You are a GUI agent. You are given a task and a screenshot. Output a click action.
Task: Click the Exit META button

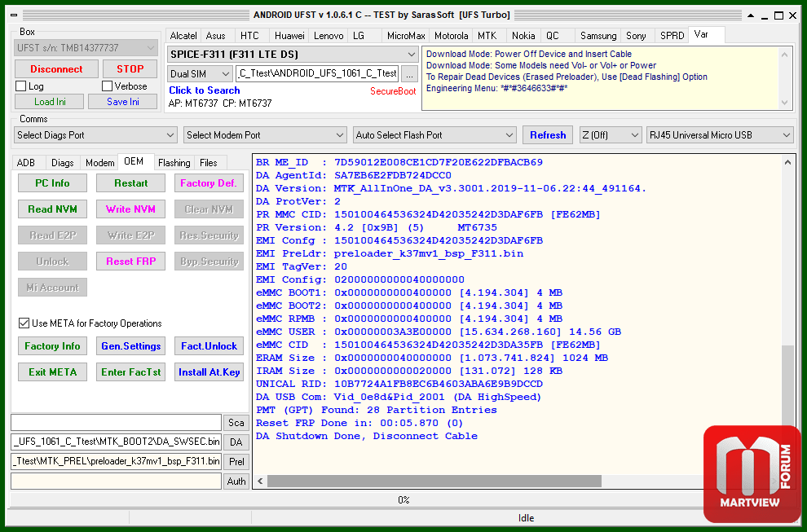point(52,372)
